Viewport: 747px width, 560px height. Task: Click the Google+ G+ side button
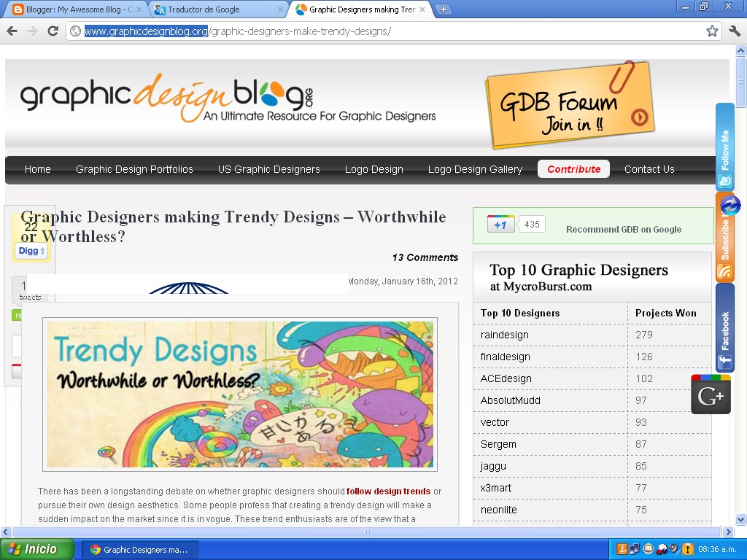pyautogui.click(x=711, y=394)
